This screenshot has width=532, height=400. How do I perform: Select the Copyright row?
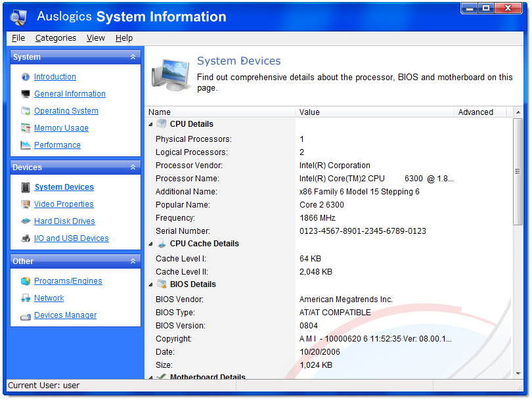[328, 339]
